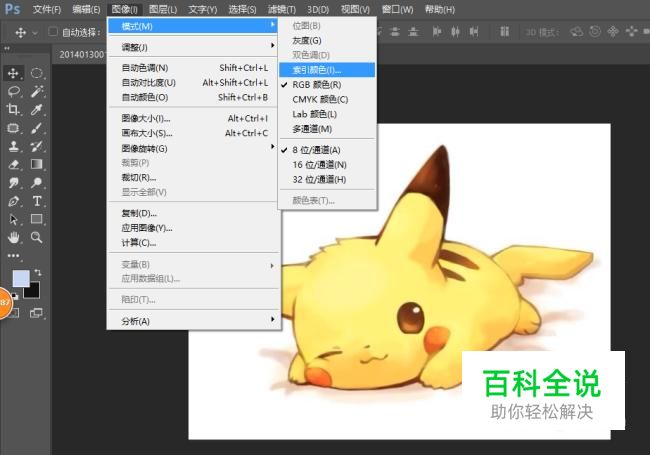This screenshot has height=455, width=650.
Task: Open the Edit Toolbar three-dots button
Action: pos(13,256)
